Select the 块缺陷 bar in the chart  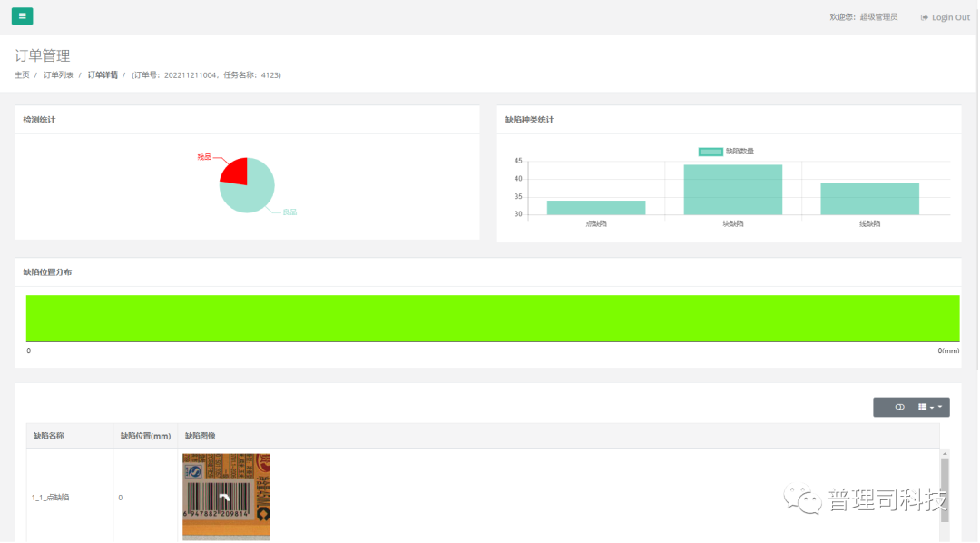(x=732, y=189)
